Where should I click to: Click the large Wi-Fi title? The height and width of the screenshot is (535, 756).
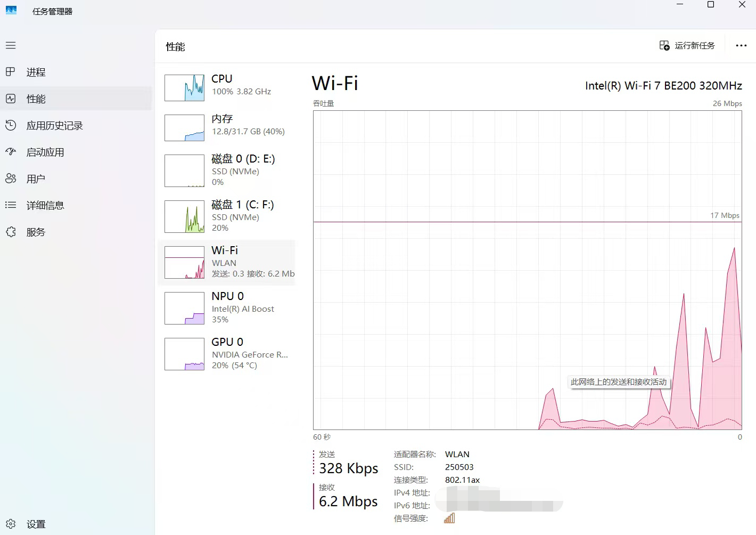335,83
